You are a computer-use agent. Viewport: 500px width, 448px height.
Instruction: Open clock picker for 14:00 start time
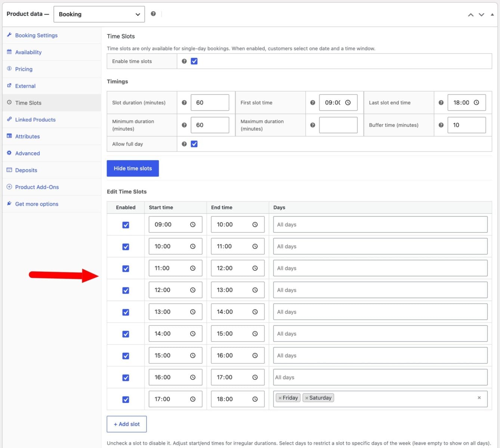coord(193,334)
